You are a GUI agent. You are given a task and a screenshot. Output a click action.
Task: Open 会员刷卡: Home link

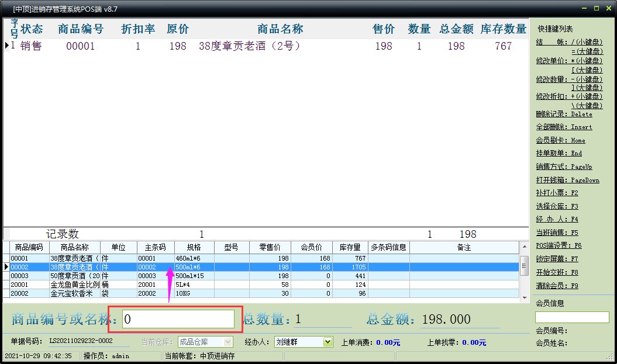[x=560, y=140]
